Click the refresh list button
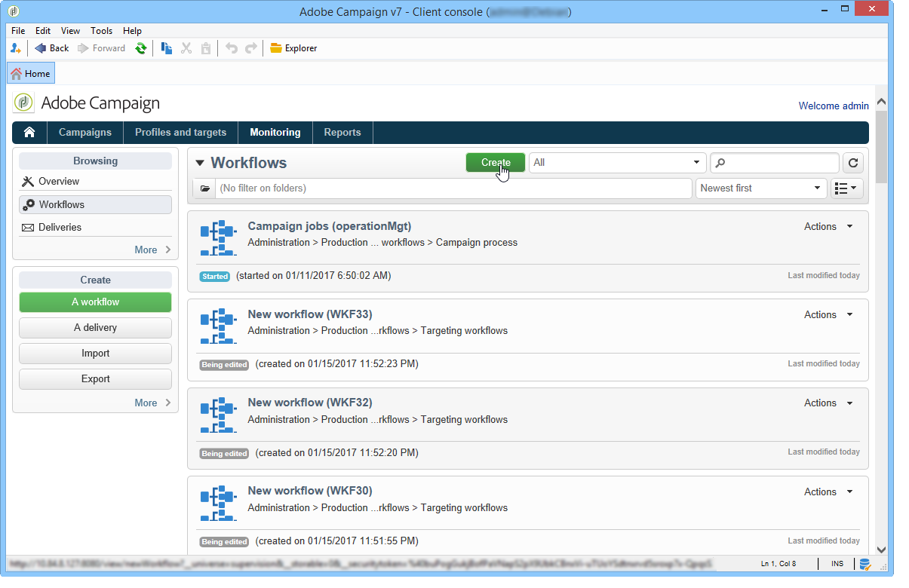 point(853,163)
